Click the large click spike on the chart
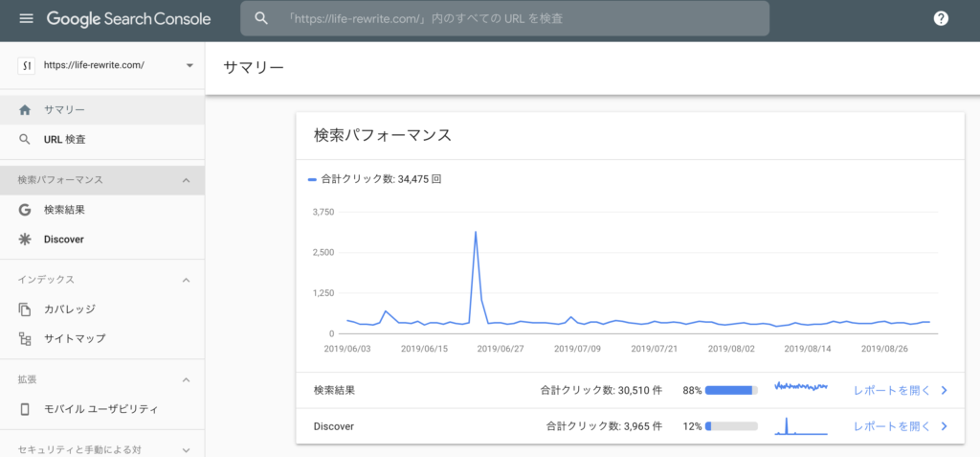 (476, 233)
